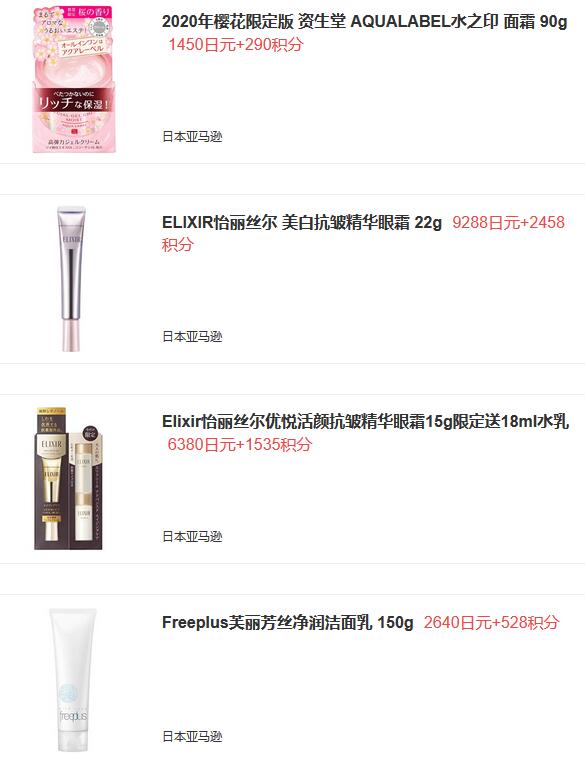Open the Freeplus white cleanser tube image
This screenshot has width=585, height=759.
pyautogui.click(x=73, y=680)
